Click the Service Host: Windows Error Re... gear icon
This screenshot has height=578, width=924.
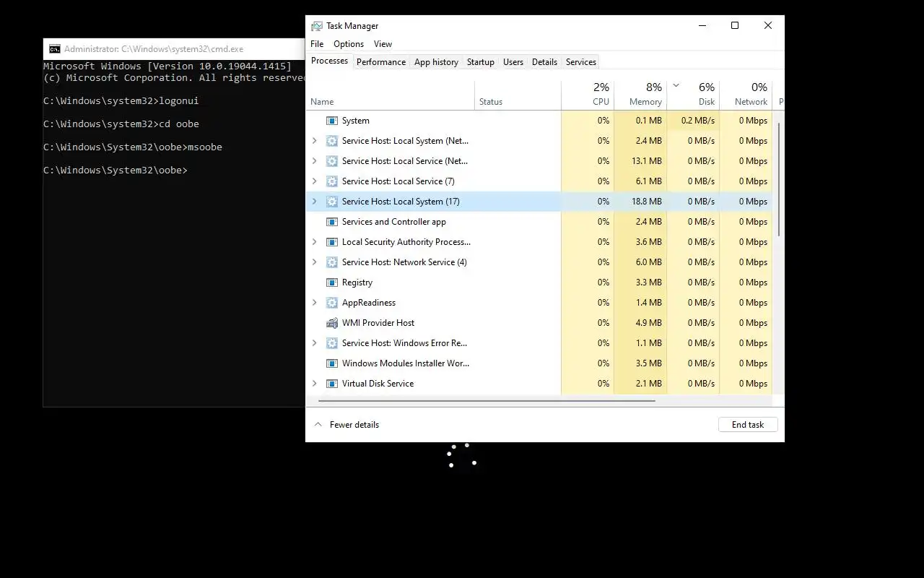332,343
